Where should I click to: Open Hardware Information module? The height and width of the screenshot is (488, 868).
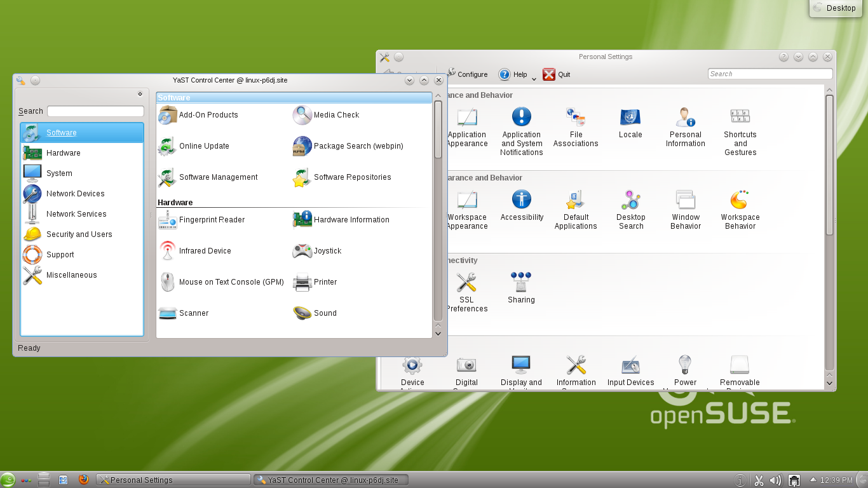coord(341,220)
